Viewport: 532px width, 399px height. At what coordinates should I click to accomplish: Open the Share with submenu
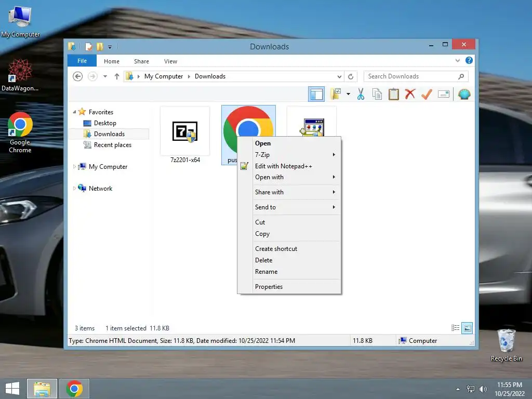click(289, 192)
